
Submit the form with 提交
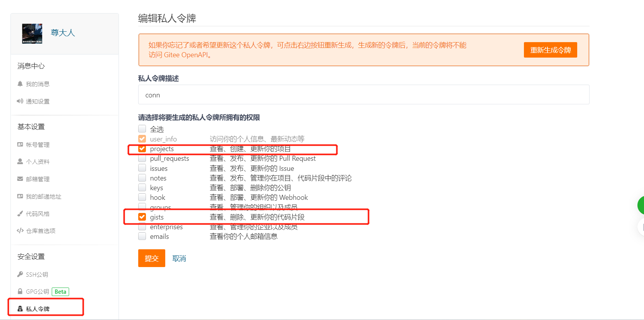(x=151, y=258)
